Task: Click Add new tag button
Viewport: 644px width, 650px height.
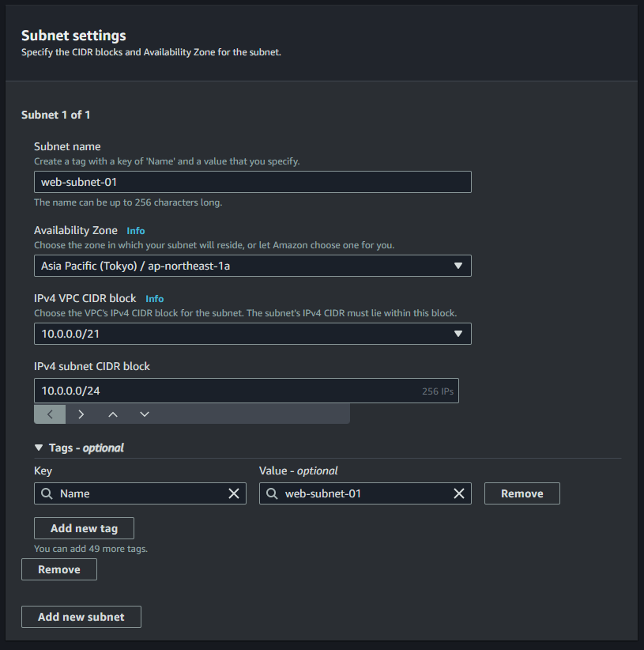Action: click(84, 528)
